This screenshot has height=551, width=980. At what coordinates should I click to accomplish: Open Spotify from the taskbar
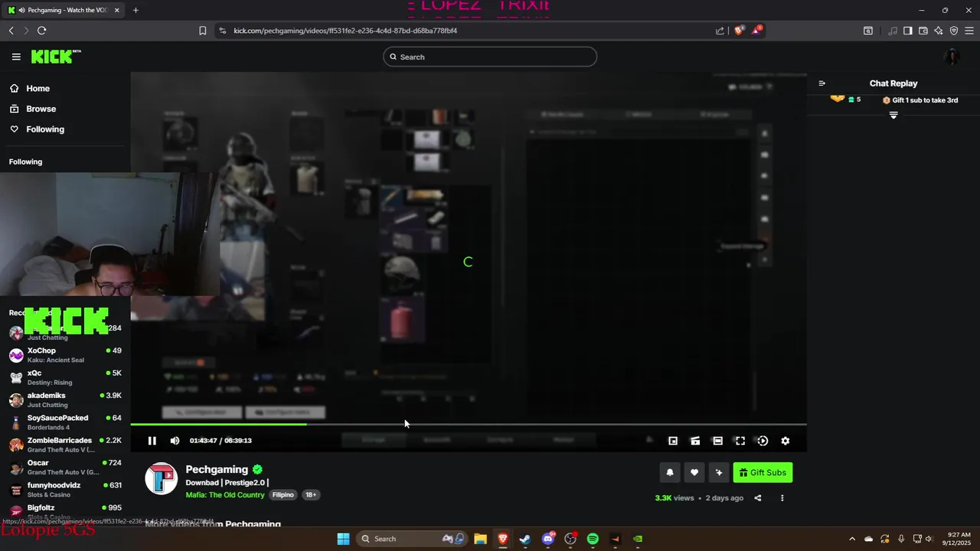tap(593, 539)
